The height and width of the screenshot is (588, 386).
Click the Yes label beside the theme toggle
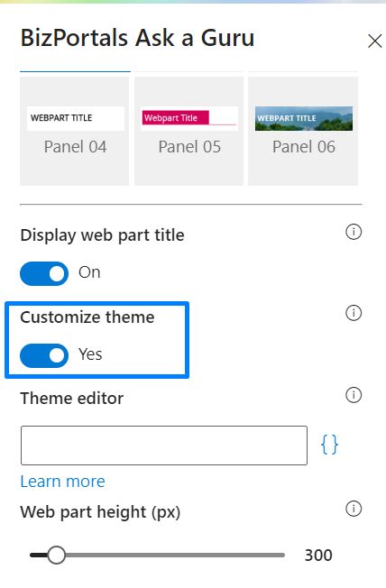click(90, 354)
